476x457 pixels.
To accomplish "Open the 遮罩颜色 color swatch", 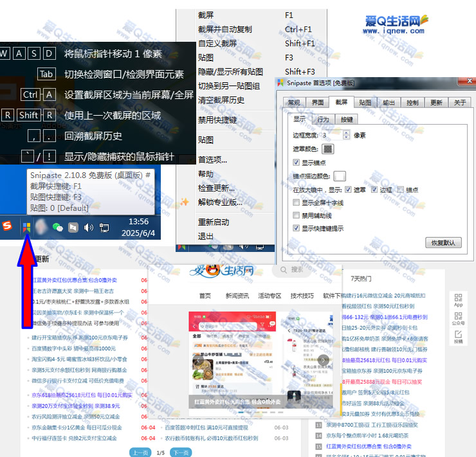I will coord(328,149).
